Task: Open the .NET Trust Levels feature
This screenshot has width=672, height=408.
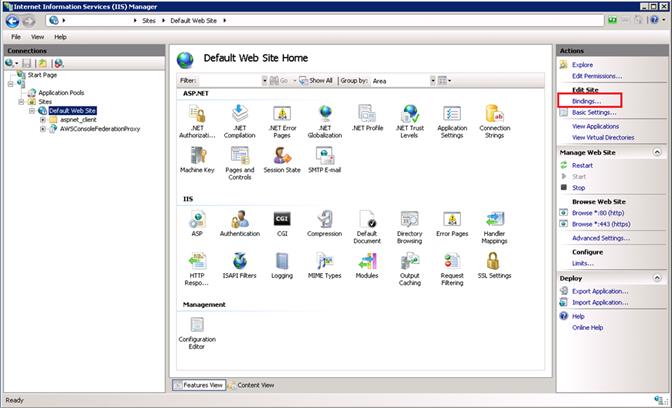Action: (x=409, y=121)
